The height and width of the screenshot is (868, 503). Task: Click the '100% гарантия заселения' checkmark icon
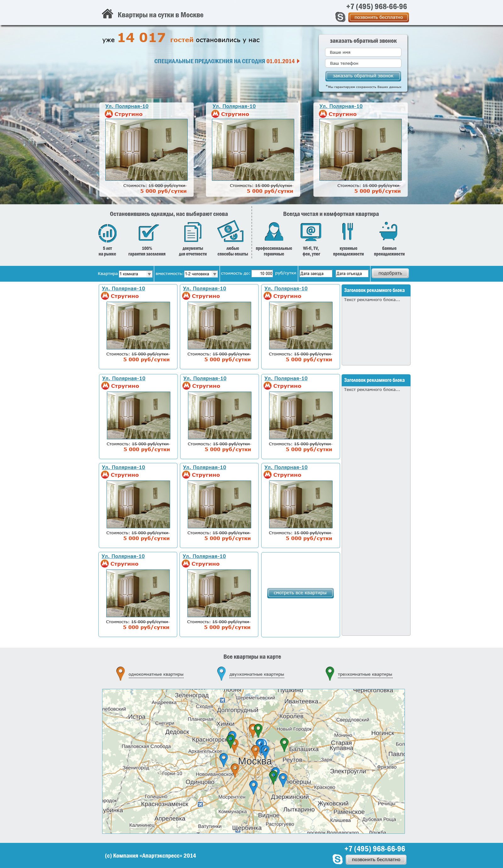(x=148, y=233)
